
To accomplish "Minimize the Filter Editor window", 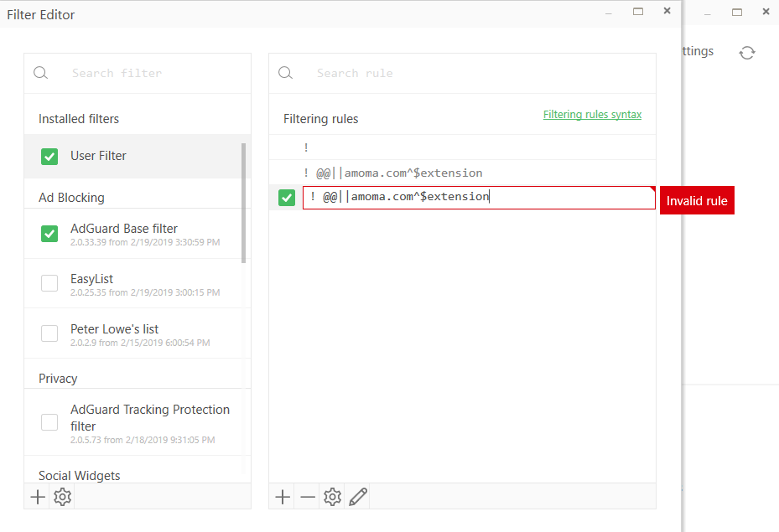I will (x=609, y=13).
